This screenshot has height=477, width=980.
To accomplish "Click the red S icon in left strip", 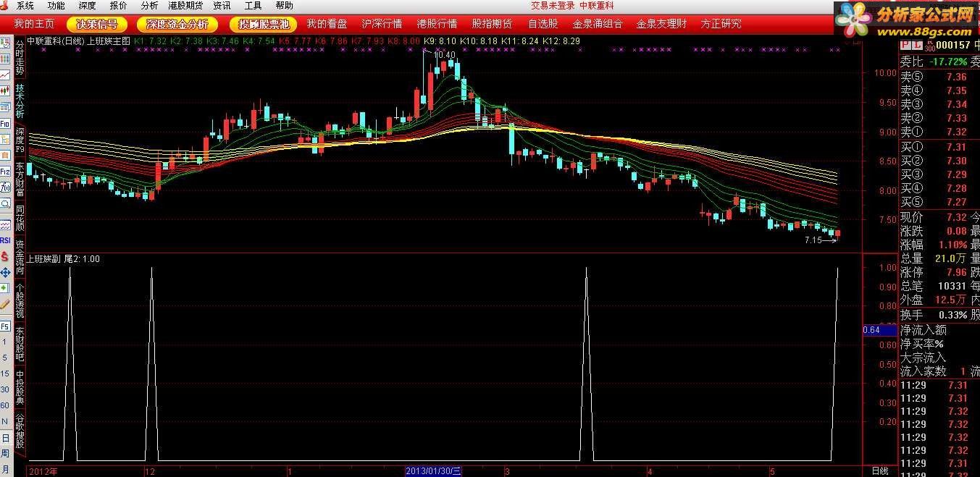I will point(5,257).
